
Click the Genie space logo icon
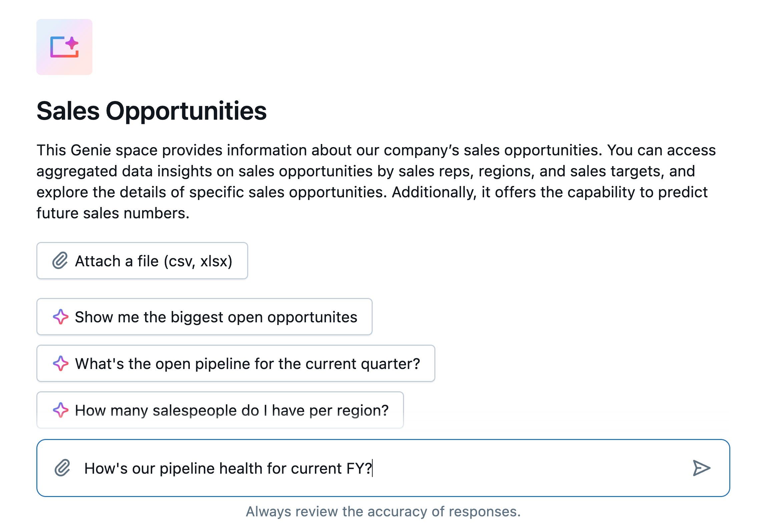(x=64, y=47)
